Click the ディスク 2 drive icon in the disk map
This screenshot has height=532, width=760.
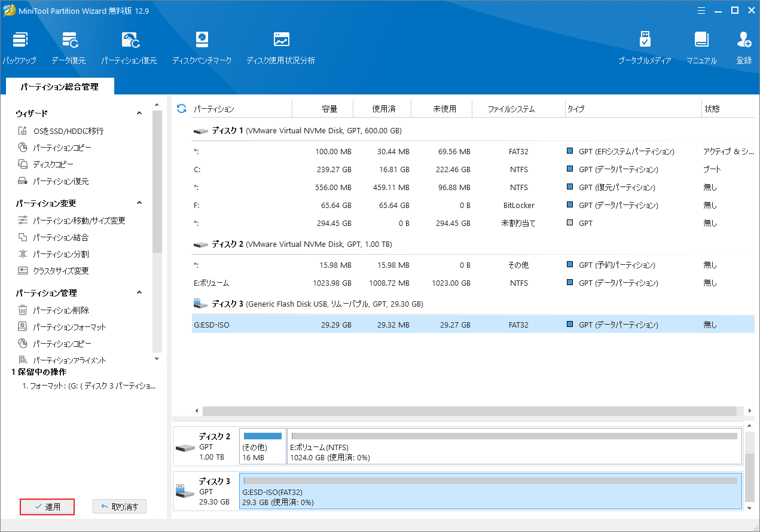(x=185, y=447)
